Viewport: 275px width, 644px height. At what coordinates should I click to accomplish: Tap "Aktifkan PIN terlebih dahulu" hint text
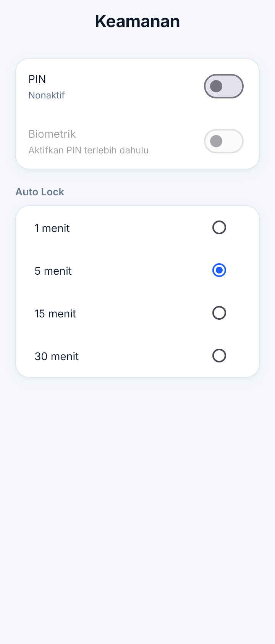click(x=88, y=150)
